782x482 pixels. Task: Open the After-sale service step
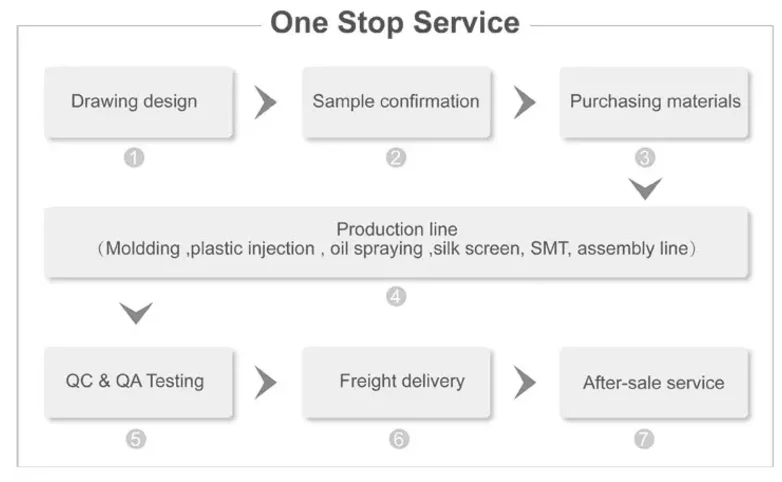tap(654, 382)
